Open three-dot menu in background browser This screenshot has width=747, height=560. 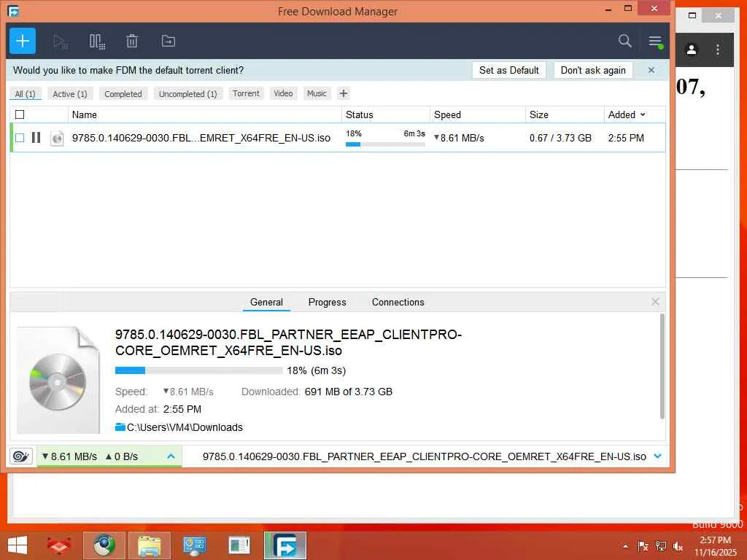coord(718,50)
